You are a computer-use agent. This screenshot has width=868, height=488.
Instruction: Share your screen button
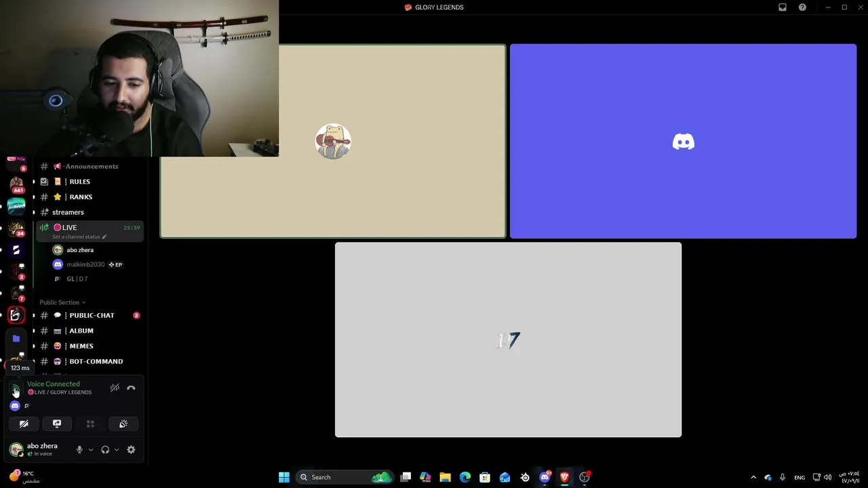(x=57, y=424)
